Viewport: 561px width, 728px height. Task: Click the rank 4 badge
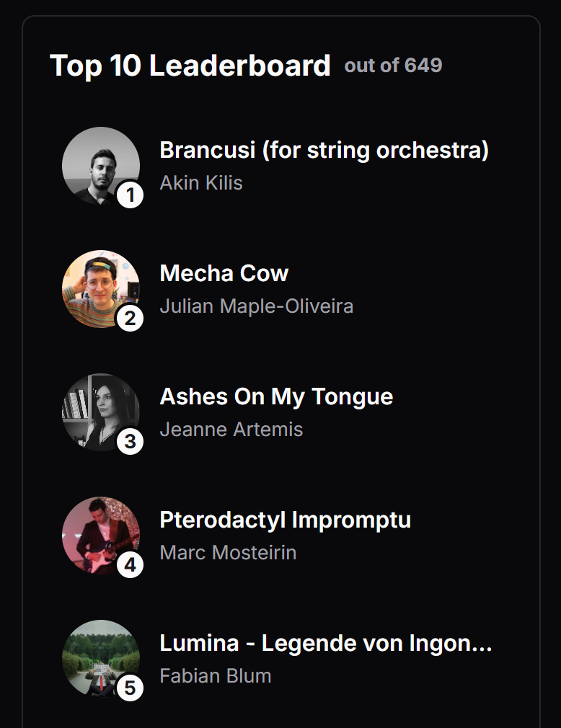pos(130,564)
